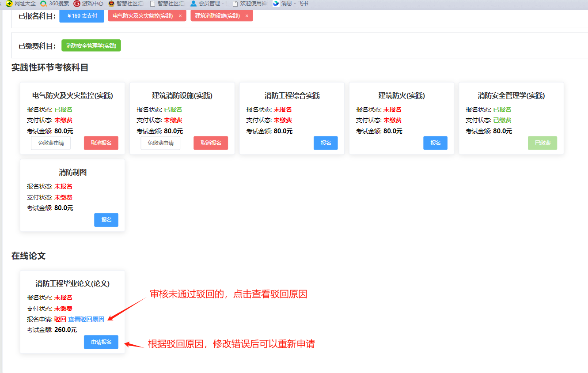Register for 消防制图 exam

(106, 220)
